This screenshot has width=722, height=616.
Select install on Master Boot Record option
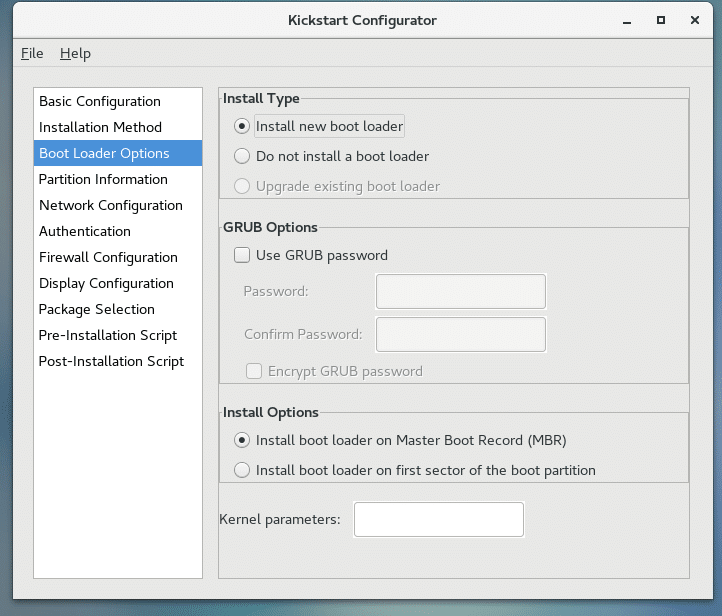pyautogui.click(x=241, y=440)
